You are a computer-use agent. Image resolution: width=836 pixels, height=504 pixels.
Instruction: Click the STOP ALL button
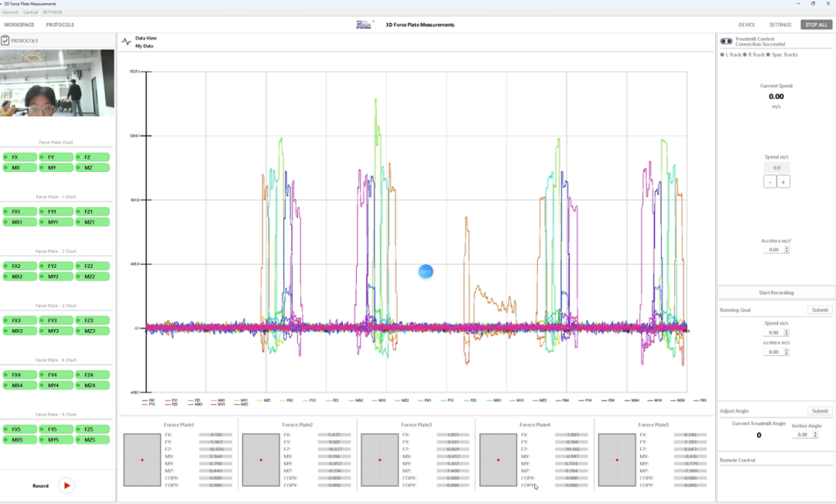816,25
